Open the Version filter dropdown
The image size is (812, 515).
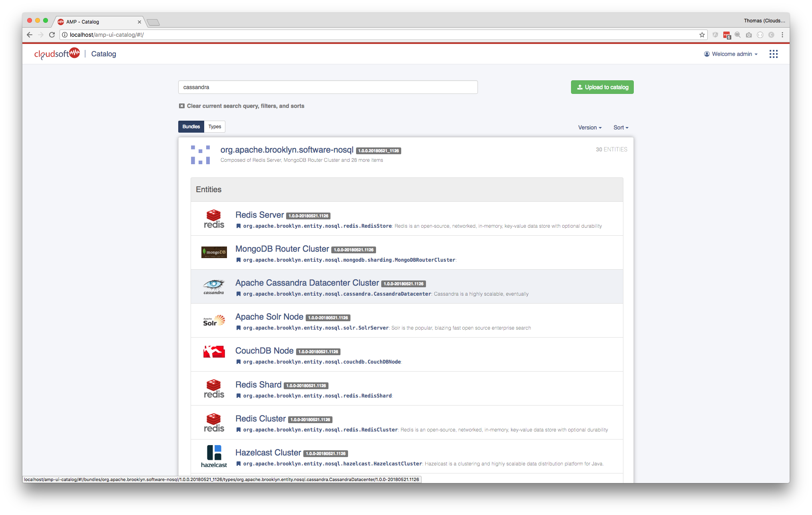589,127
